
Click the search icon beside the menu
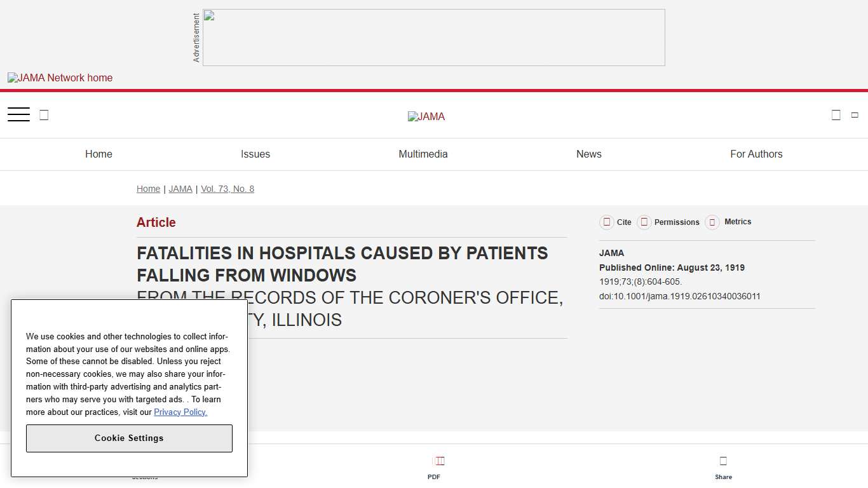[x=43, y=114]
